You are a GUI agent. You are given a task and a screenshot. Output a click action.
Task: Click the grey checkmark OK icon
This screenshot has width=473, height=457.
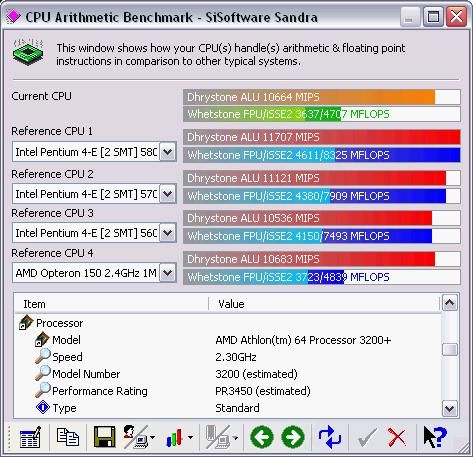click(367, 437)
